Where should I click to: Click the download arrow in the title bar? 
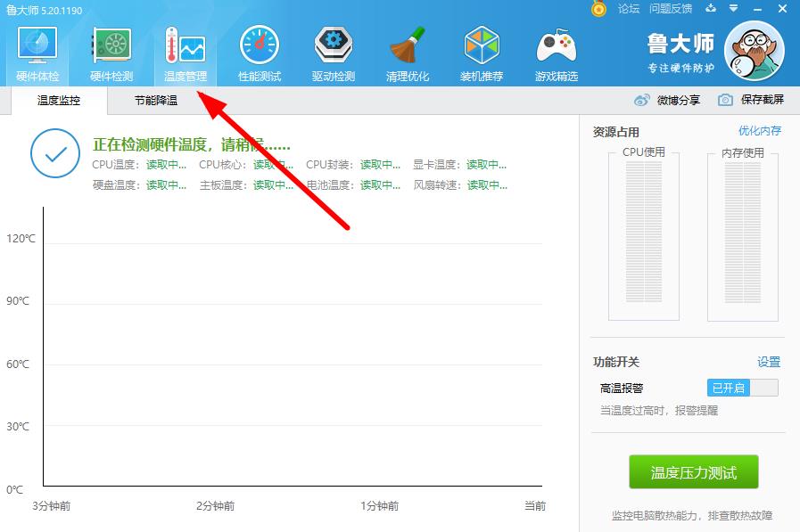[x=710, y=9]
